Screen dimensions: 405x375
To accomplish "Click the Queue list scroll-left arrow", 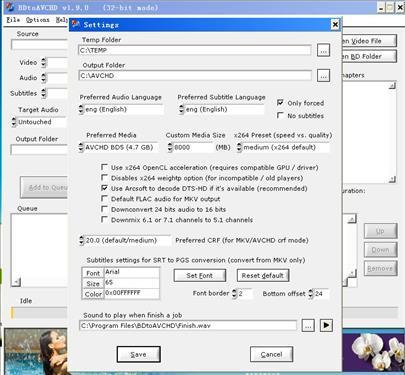I will pos(16,282).
